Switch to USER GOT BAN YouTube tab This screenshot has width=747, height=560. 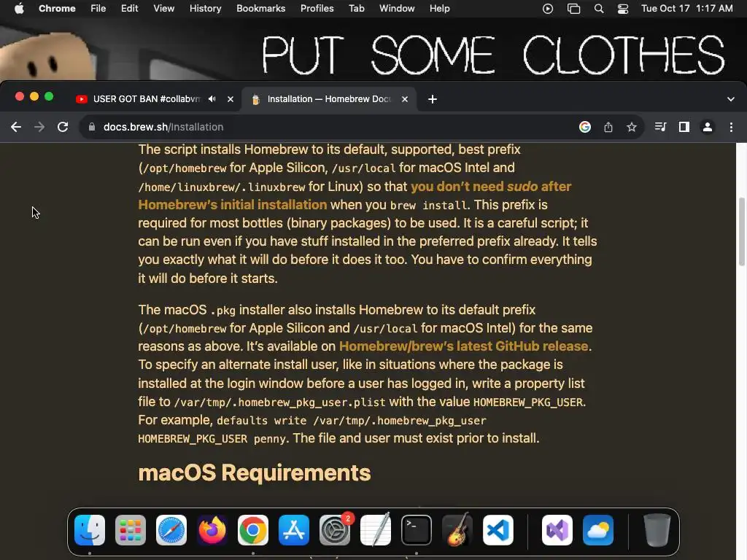146,99
